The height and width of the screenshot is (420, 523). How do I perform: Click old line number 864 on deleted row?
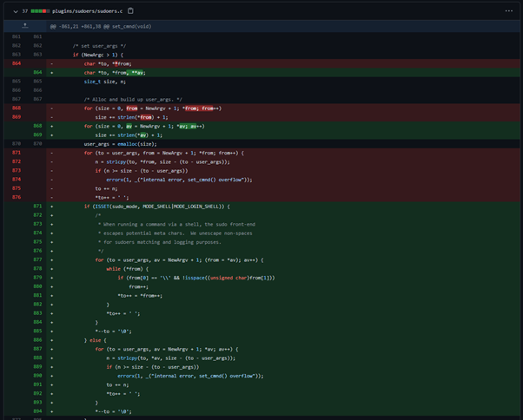click(17, 63)
